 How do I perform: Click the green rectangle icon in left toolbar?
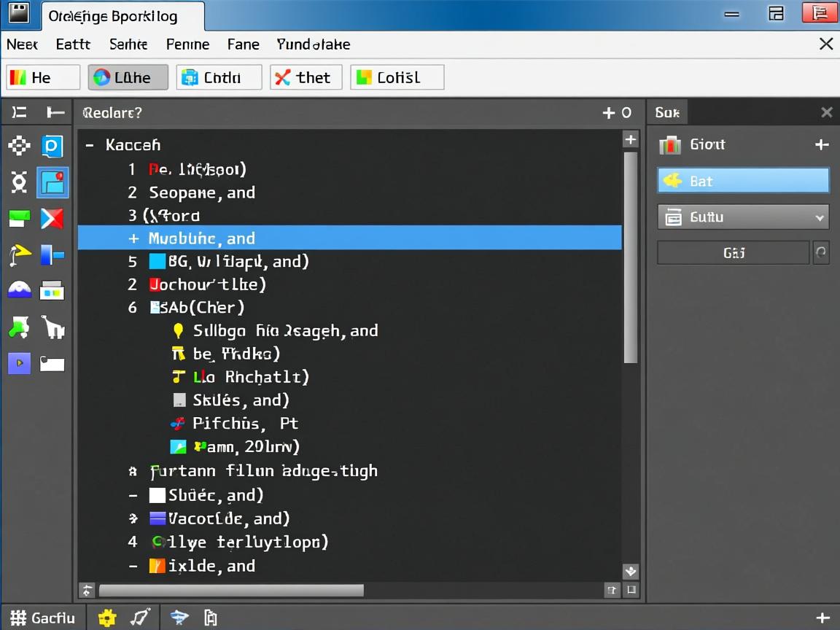point(19,218)
